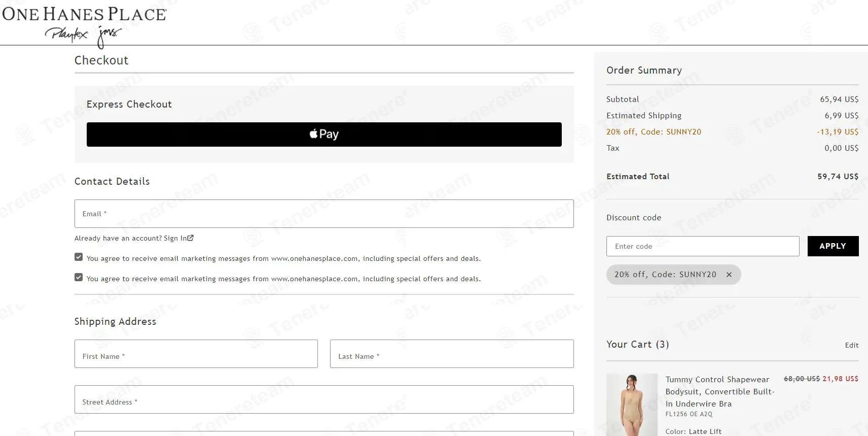This screenshot has height=436, width=868.
Task: Click the crossed-out price 68,00 US$
Action: click(802, 379)
